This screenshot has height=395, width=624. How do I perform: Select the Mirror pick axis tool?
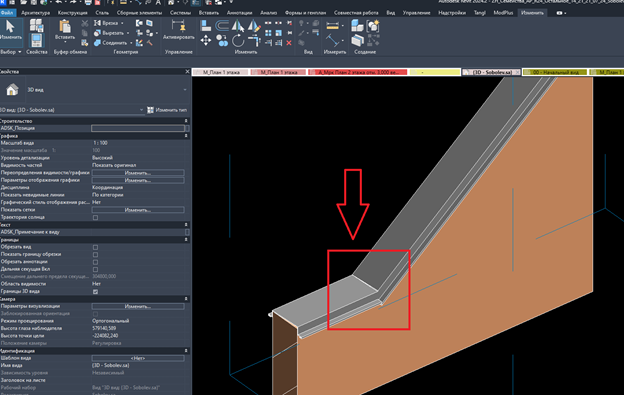[238, 26]
